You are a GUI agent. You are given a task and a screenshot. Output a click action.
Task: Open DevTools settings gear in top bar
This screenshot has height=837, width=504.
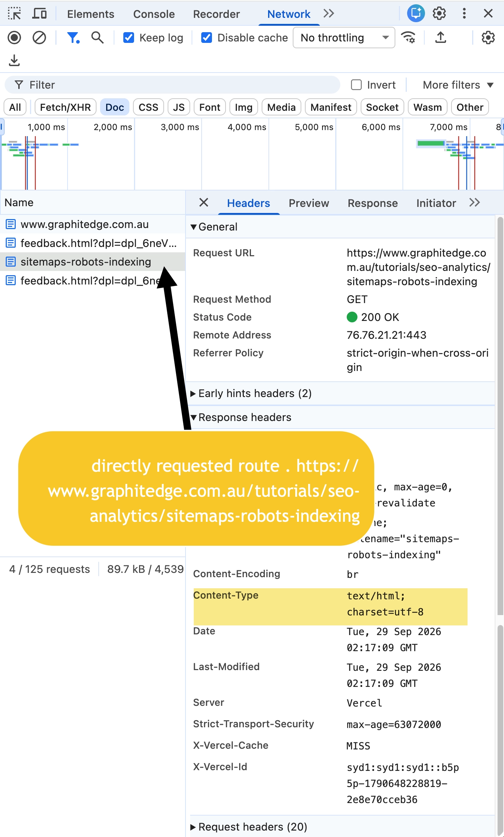click(439, 14)
